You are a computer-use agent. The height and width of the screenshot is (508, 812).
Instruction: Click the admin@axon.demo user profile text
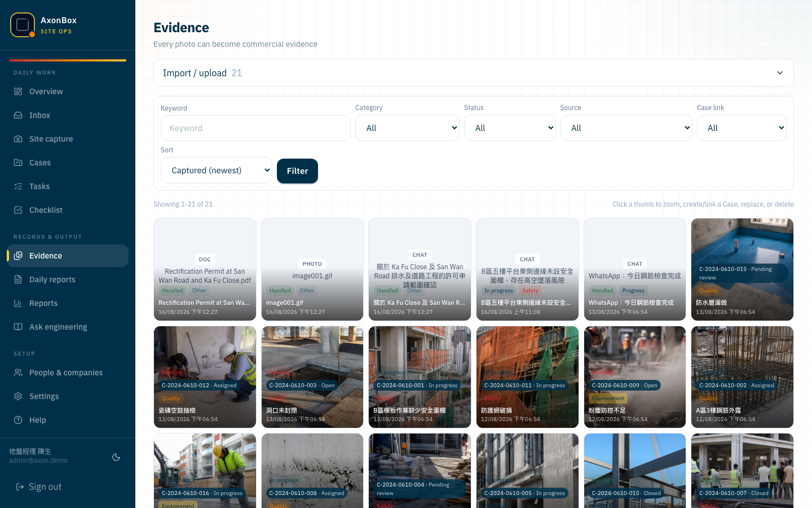pyautogui.click(x=38, y=461)
